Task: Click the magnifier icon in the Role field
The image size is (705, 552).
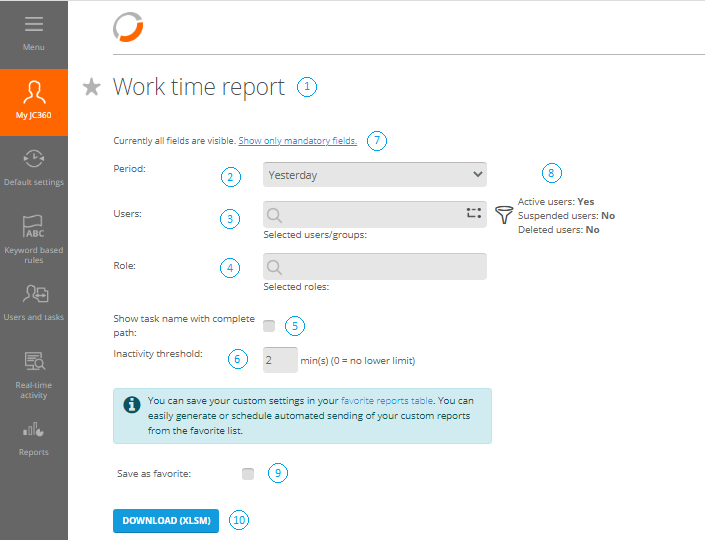Action: [x=274, y=267]
